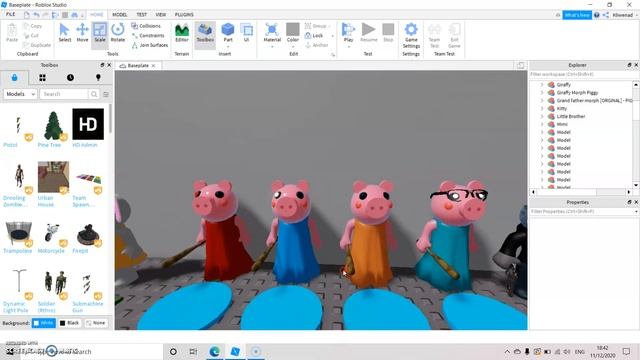640x360 pixels.
Task: Select the Urban House toolbox model
Action: (x=53, y=184)
